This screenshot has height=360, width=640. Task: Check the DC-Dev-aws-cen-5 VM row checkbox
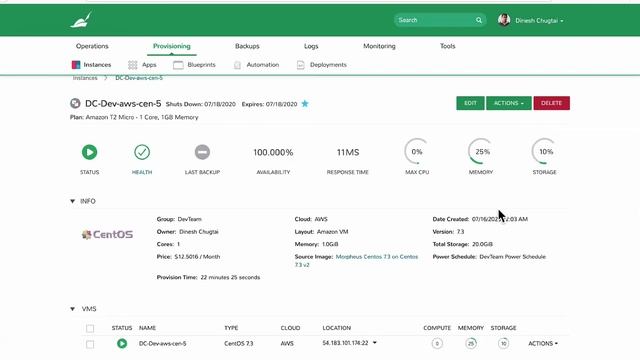tap(90, 344)
